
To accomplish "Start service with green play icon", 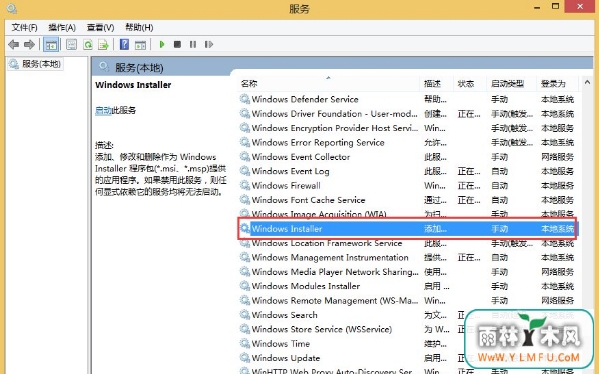I will 162,45.
